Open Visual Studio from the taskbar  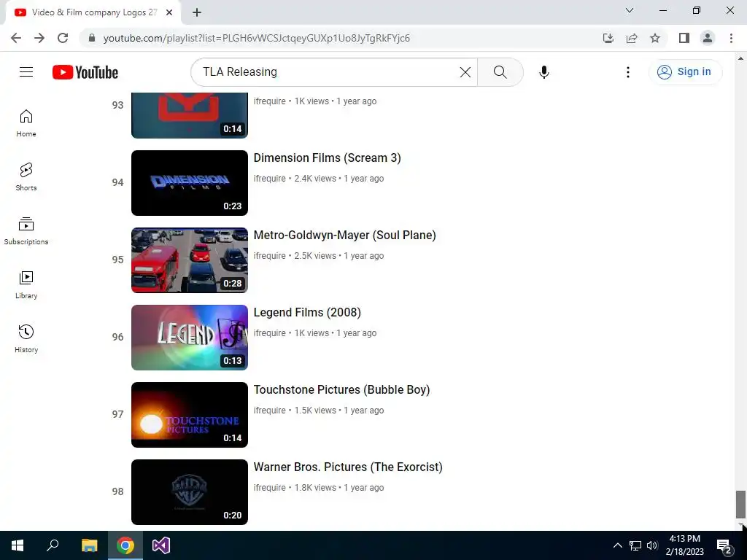(x=161, y=545)
